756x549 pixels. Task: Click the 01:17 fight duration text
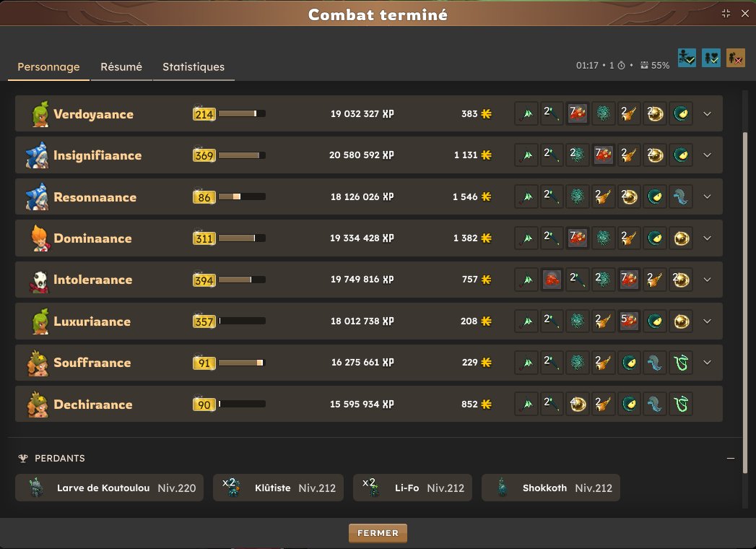point(587,65)
